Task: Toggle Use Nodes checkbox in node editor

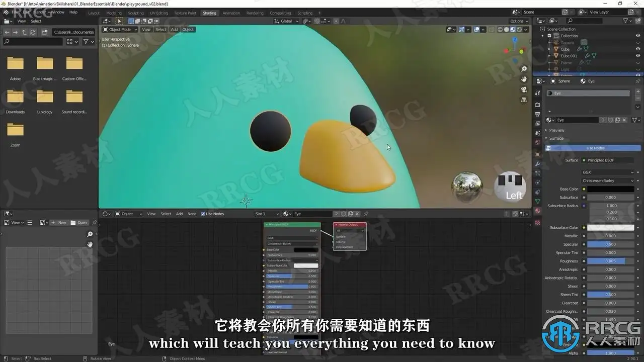Action: click(x=203, y=214)
